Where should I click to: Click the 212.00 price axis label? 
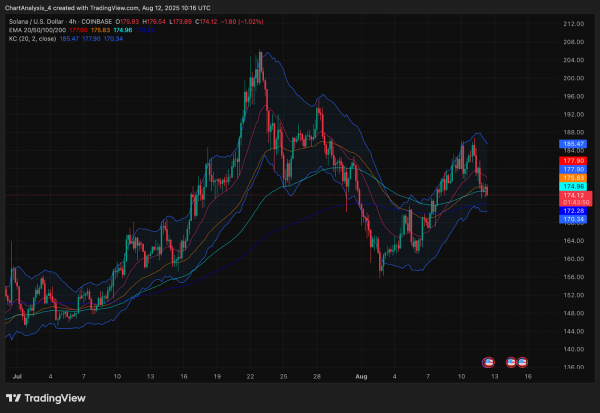coord(574,24)
